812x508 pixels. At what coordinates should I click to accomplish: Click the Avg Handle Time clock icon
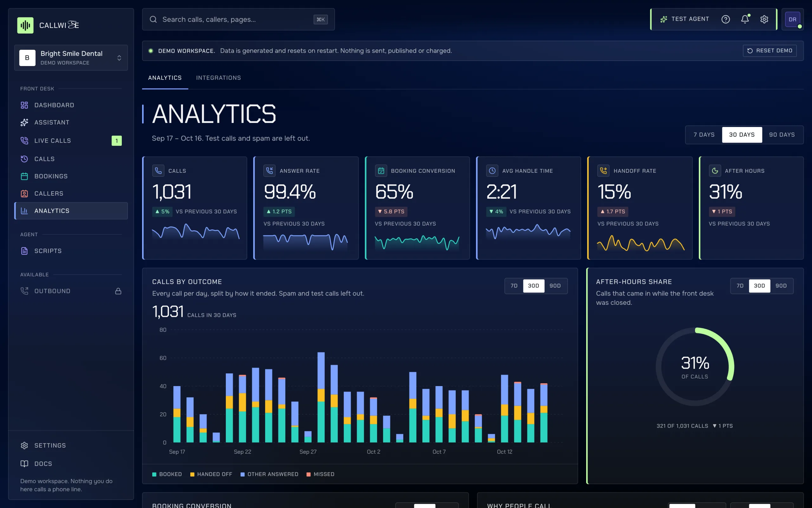click(x=492, y=171)
